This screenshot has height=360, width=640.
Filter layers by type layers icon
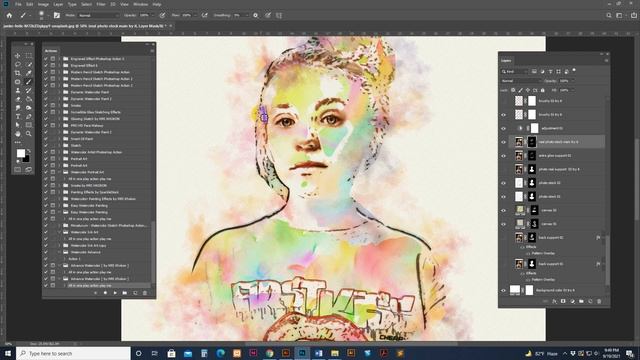(x=550, y=71)
